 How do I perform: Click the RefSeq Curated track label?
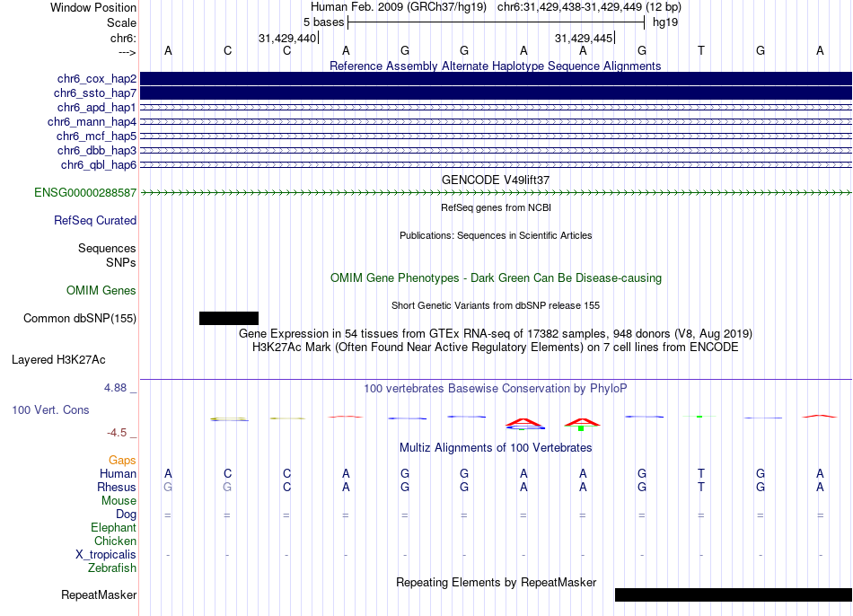coord(95,220)
